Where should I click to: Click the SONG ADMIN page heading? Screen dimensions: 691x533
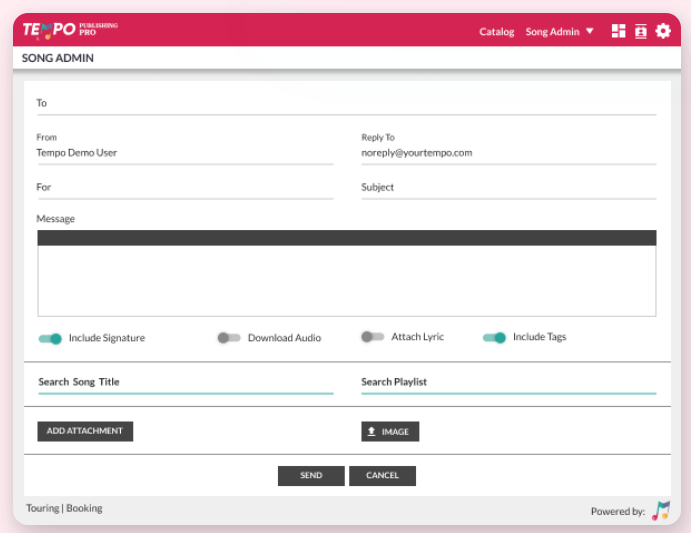tap(58, 58)
